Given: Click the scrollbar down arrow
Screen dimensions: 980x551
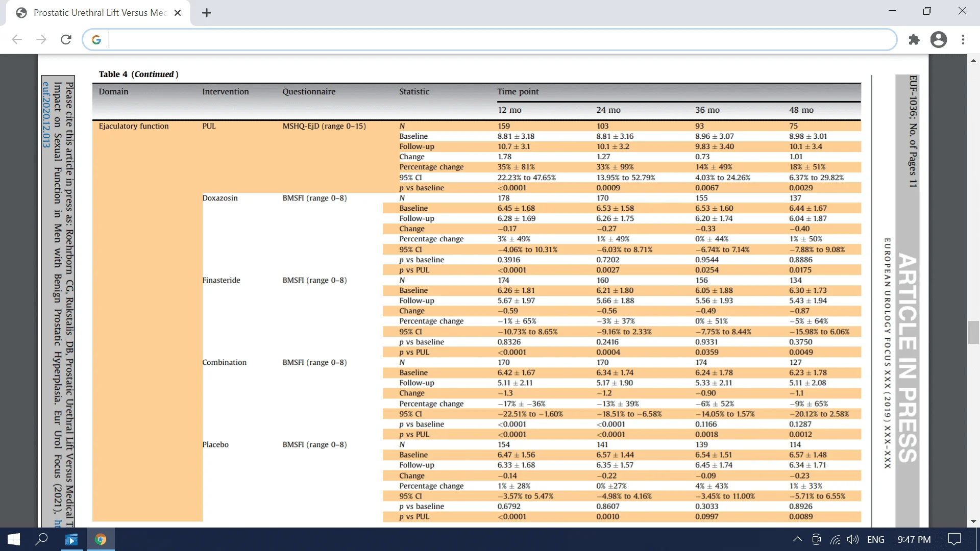Looking at the screenshot, I should [974, 521].
